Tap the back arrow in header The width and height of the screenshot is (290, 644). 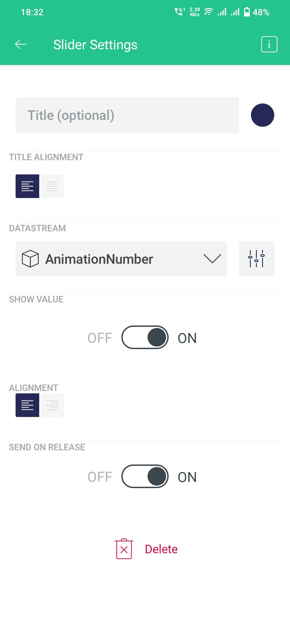point(20,44)
